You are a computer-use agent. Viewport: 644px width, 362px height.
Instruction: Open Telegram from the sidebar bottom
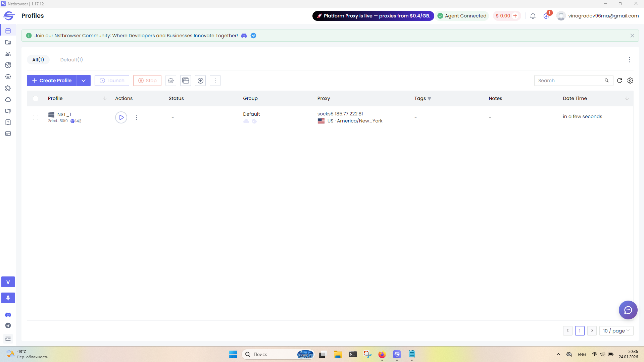(8, 325)
